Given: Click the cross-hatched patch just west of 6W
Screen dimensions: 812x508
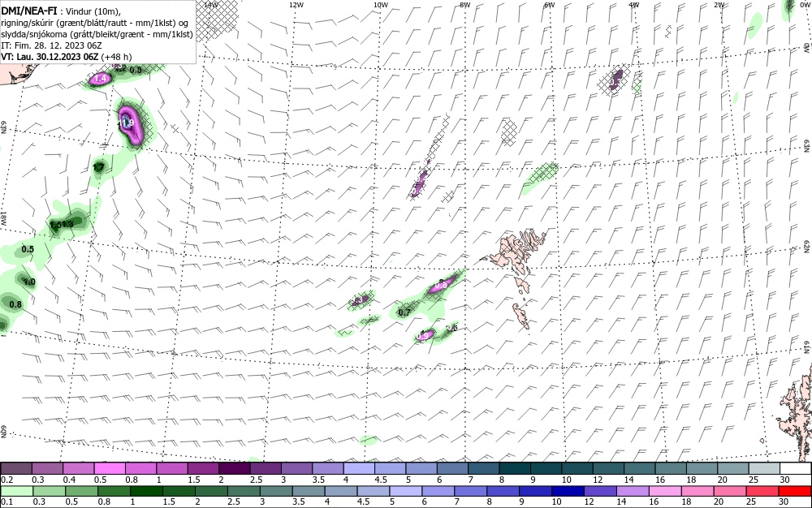Looking at the screenshot, I should point(510,132).
